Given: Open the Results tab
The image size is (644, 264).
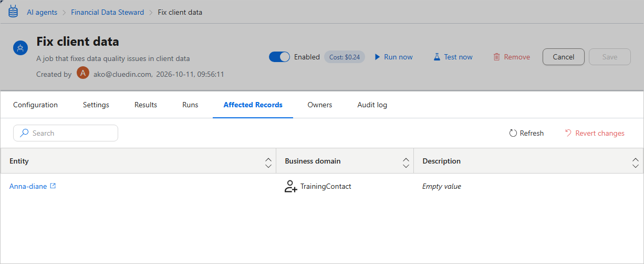Looking at the screenshot, I should (146, 105).
